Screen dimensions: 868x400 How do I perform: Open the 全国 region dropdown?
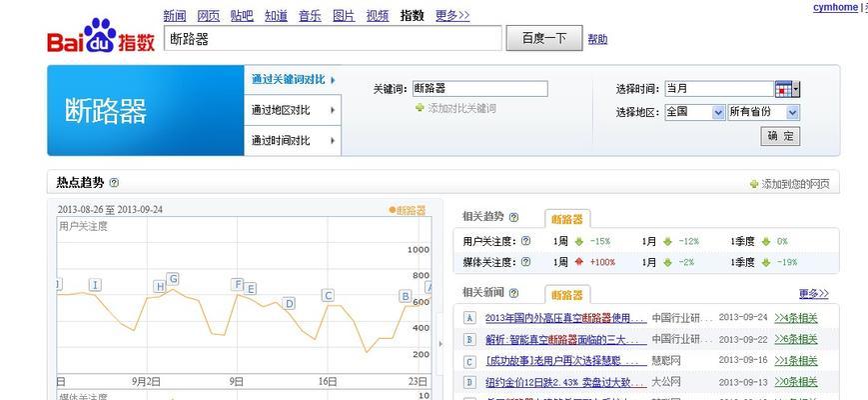click(x=718, y=112)
